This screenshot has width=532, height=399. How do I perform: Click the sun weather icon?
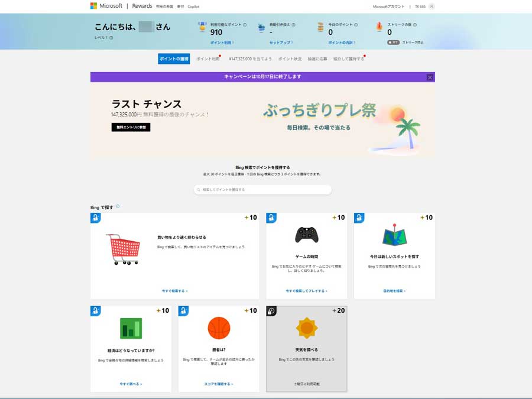coord(307,327)
